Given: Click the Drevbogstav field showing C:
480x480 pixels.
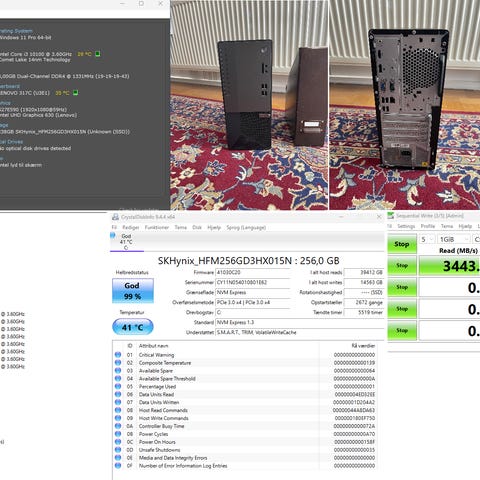Looking at the screenshot, I should [253, 312].
